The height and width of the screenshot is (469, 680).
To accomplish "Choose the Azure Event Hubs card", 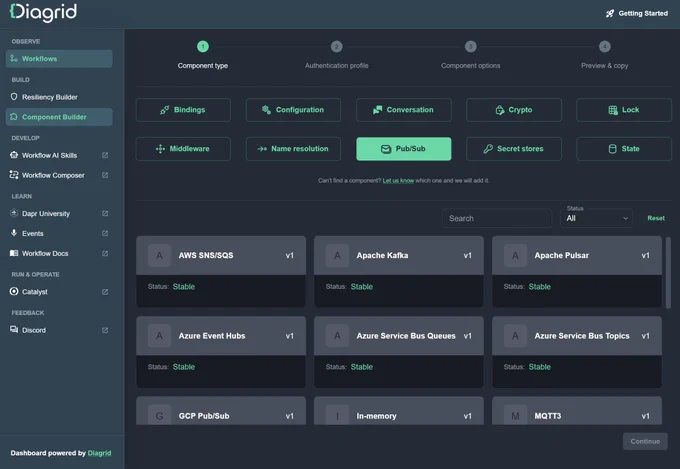I will 221,352.
